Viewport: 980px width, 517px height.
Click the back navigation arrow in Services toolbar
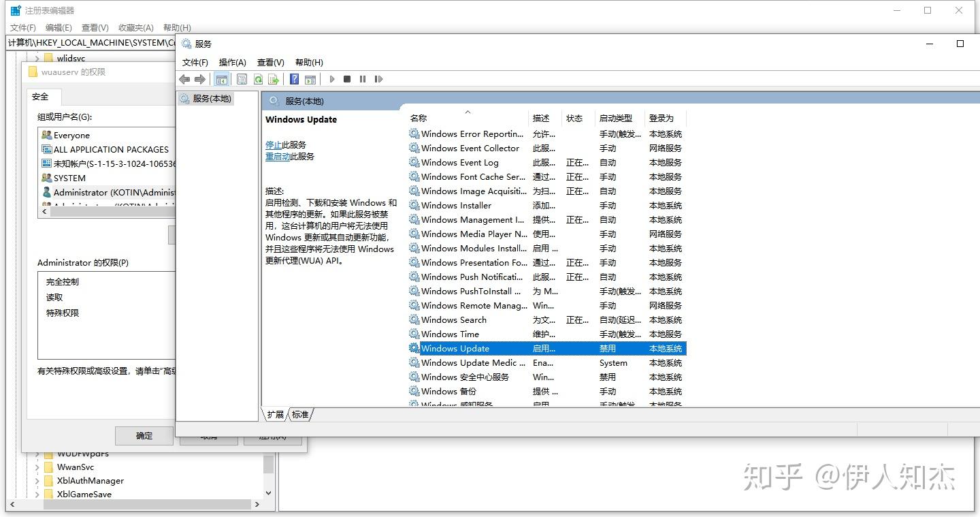pos(184,79)
